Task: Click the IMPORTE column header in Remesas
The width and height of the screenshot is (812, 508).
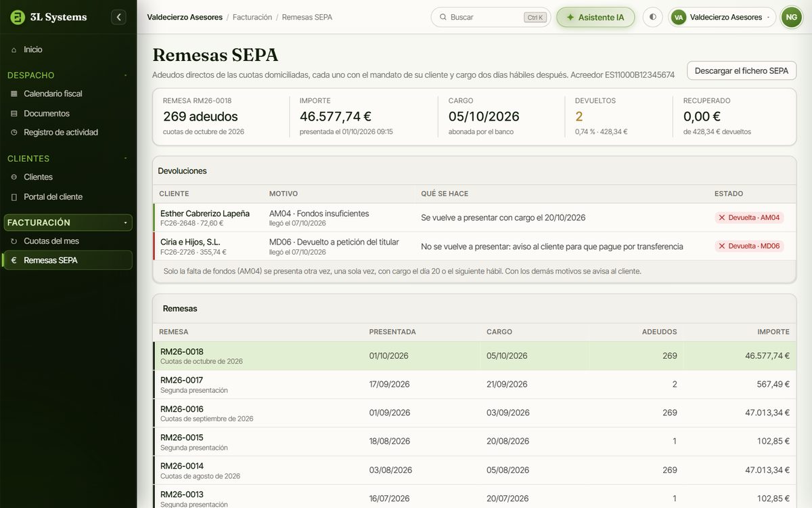Action: point(773,332)
